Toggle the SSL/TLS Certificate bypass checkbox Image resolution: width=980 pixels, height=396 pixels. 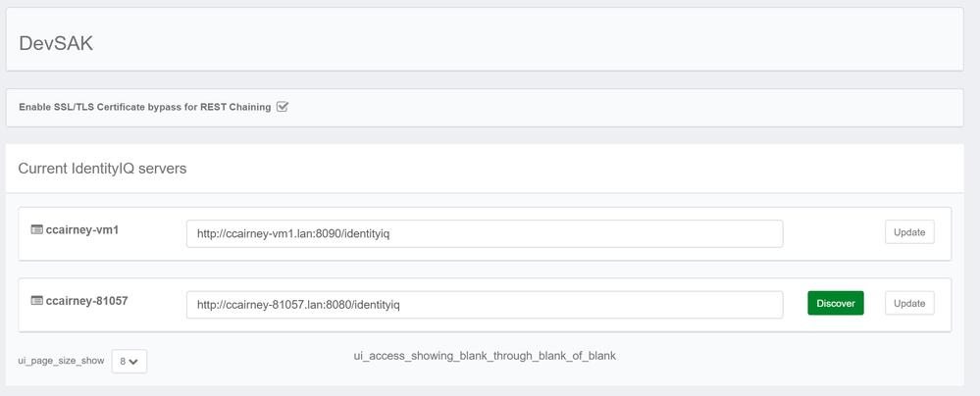[283, 107]
